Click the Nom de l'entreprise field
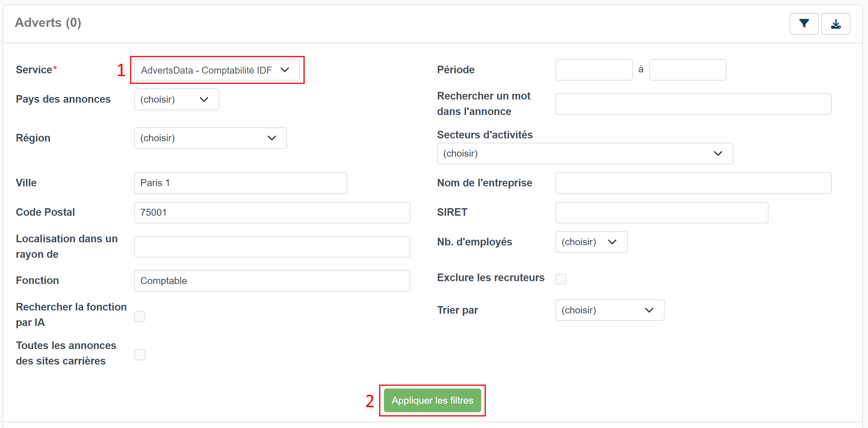This screenshot has width=868, height=428. (x=693, y=183)
